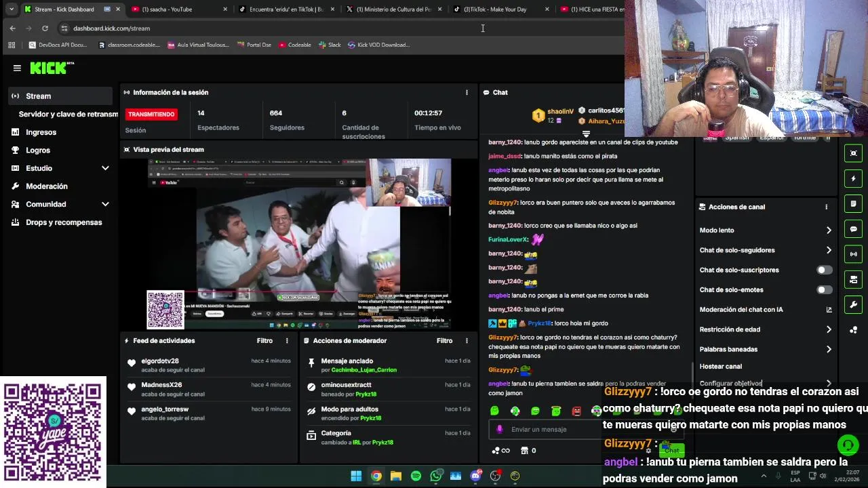
Task: Expand Restricción de edad options
Action: (x=829, y=329)
